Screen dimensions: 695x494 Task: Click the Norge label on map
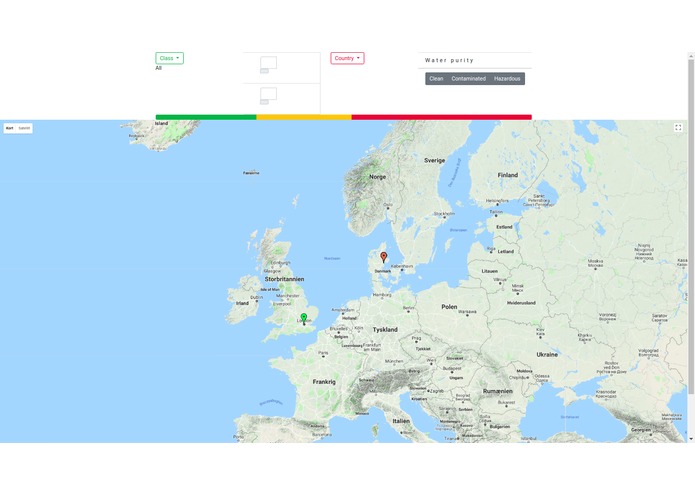pos(378,177)
